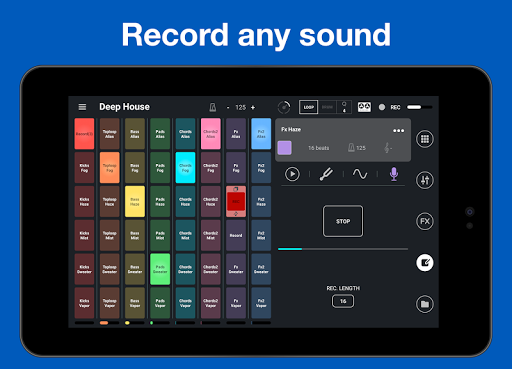
Task: Open the tape recorder icon
Action: tap(364, 107)
